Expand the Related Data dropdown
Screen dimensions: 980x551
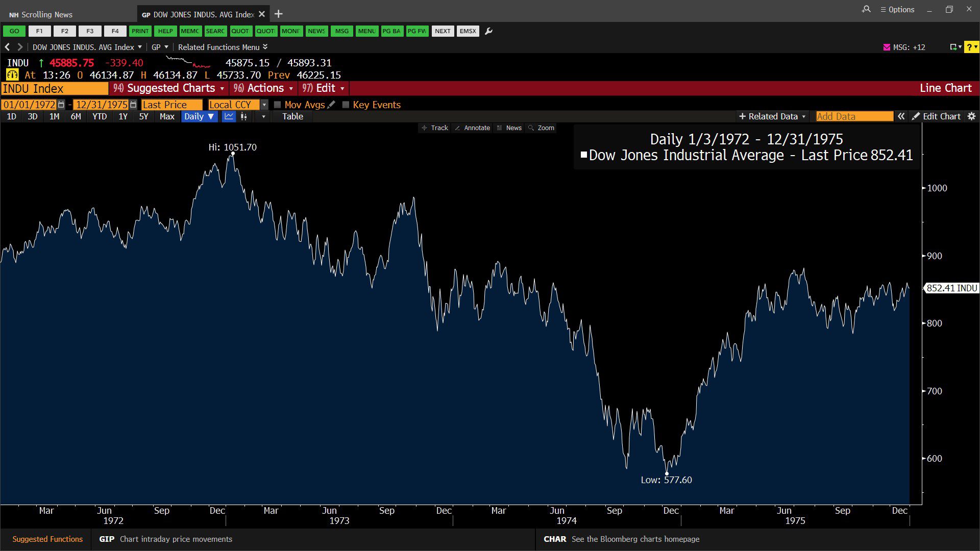tap(772, 116)
